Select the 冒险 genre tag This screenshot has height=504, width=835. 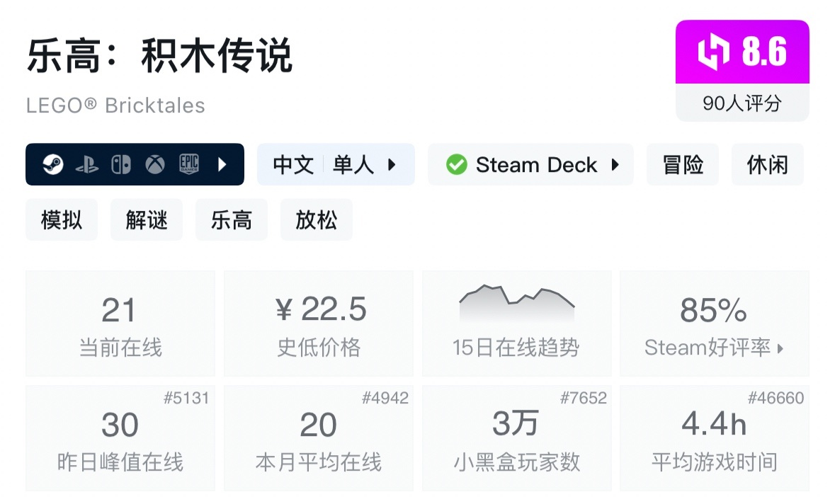(683, 165)
